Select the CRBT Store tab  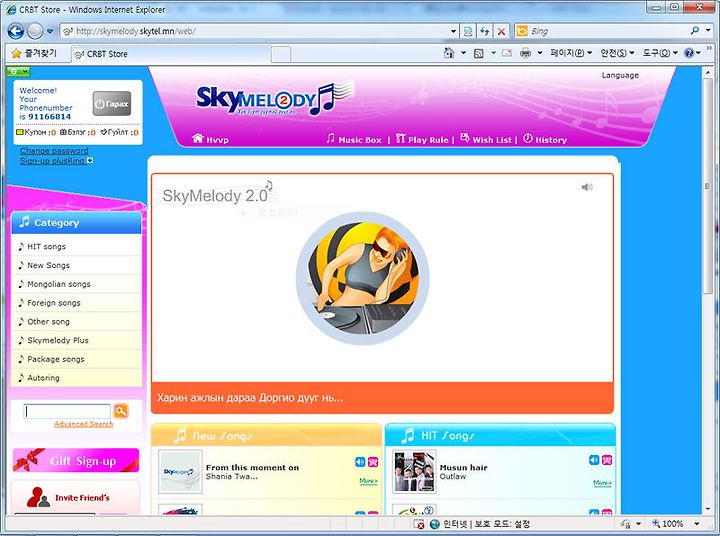(x=171, y=54)
